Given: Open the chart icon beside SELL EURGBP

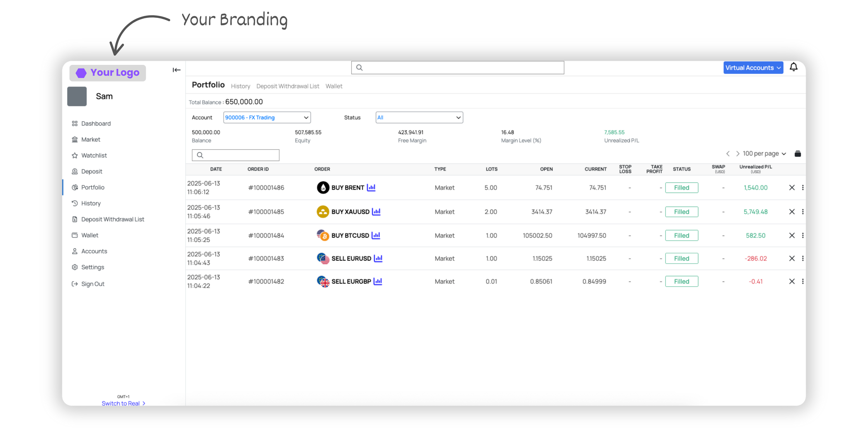Looking at the screenshot, I should point(378,281).
